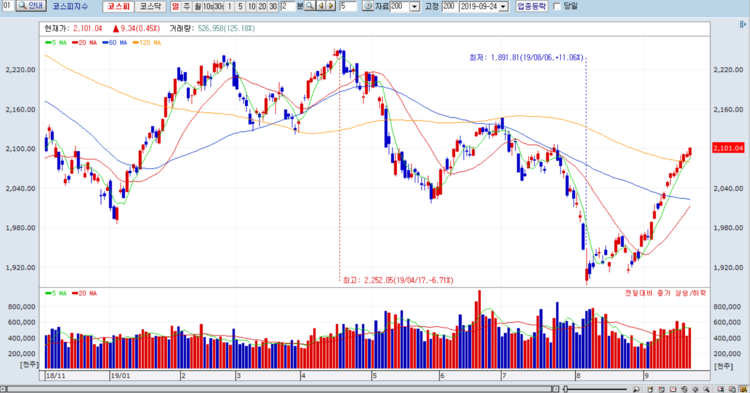
Task: Focus the 고정 200 input field
Action: coord(449,6)
